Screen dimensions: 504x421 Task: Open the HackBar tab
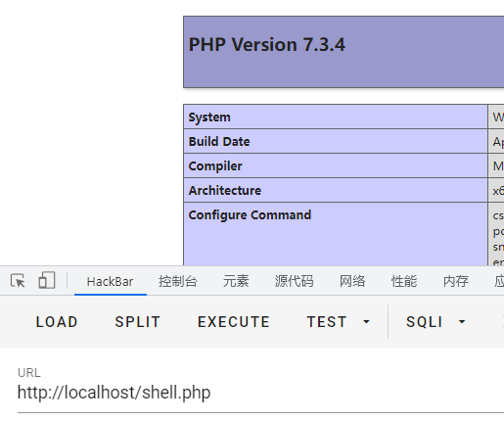click(x=111, y=281)
